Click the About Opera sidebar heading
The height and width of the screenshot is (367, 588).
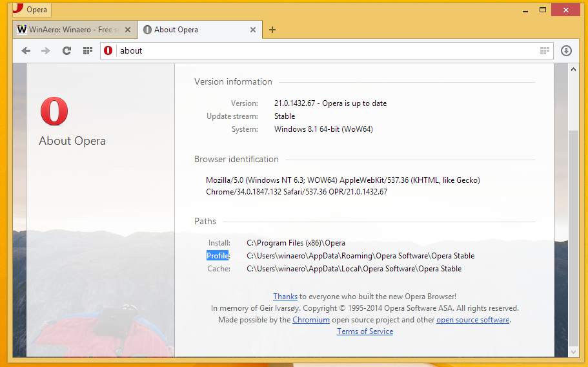72,141
